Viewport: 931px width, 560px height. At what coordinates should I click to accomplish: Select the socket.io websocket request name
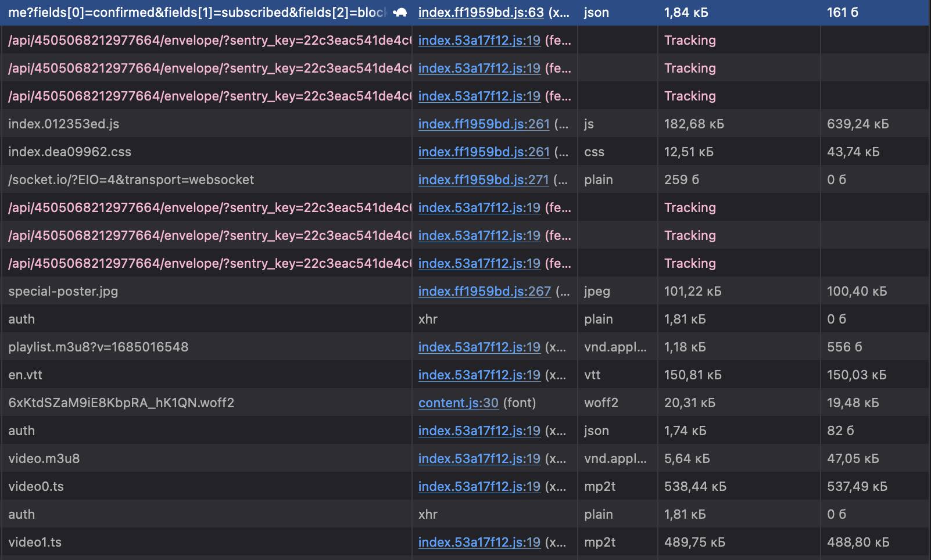pyautogui.click(x=131, y=180)
